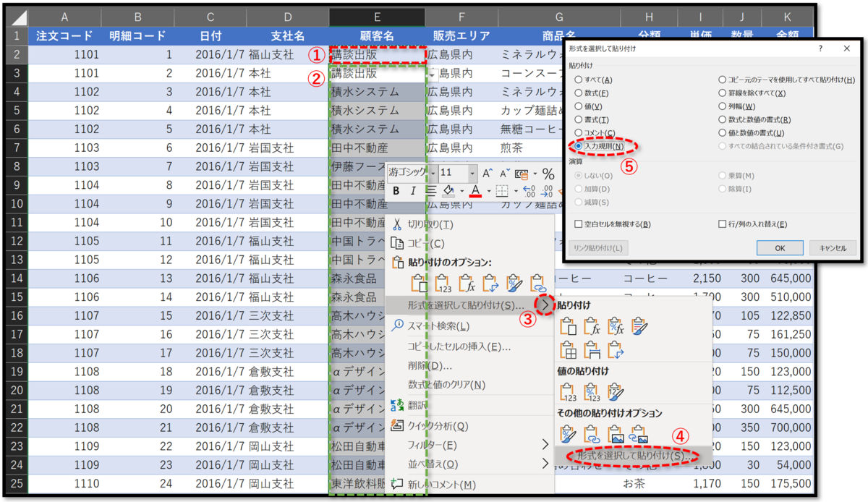The height and width of the screenshot is (502, 868).
Task: Toggle Bold formatting on the mini toolbar
Action: pos(396,190)
